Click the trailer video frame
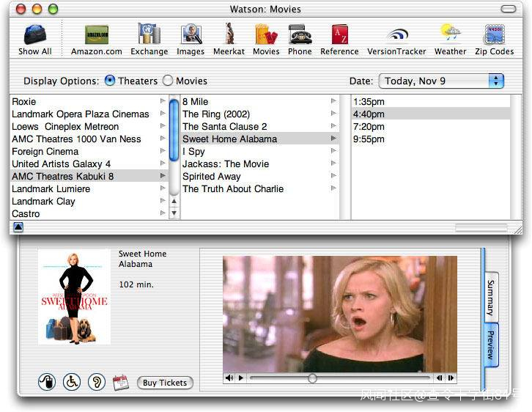This screenshot has width=532, height=412. [340, 314]
